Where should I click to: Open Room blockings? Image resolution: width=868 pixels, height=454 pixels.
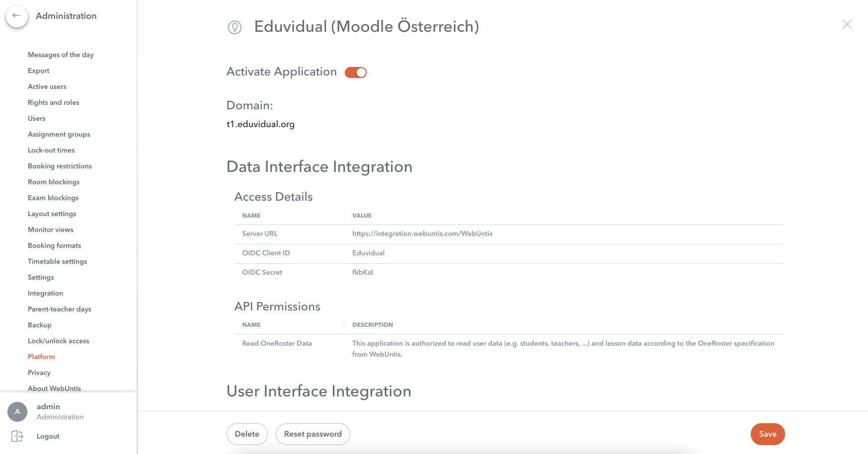pos(54,182)
